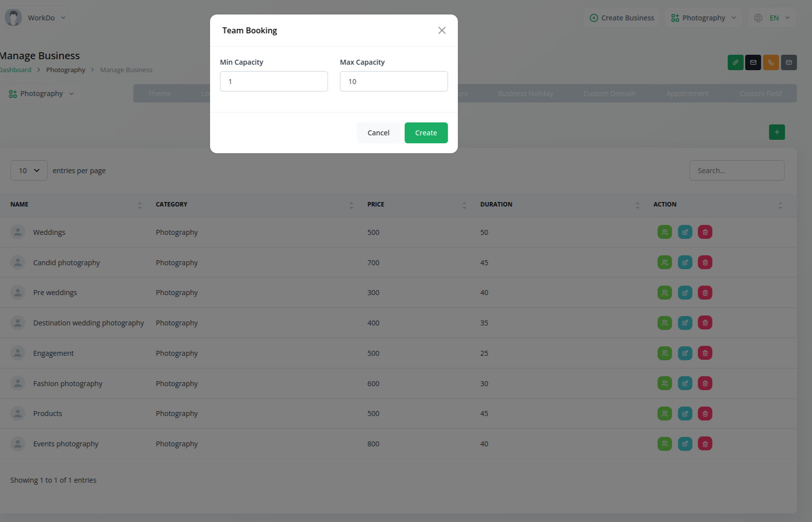Open the entries per page dropdown

(29, 171)
